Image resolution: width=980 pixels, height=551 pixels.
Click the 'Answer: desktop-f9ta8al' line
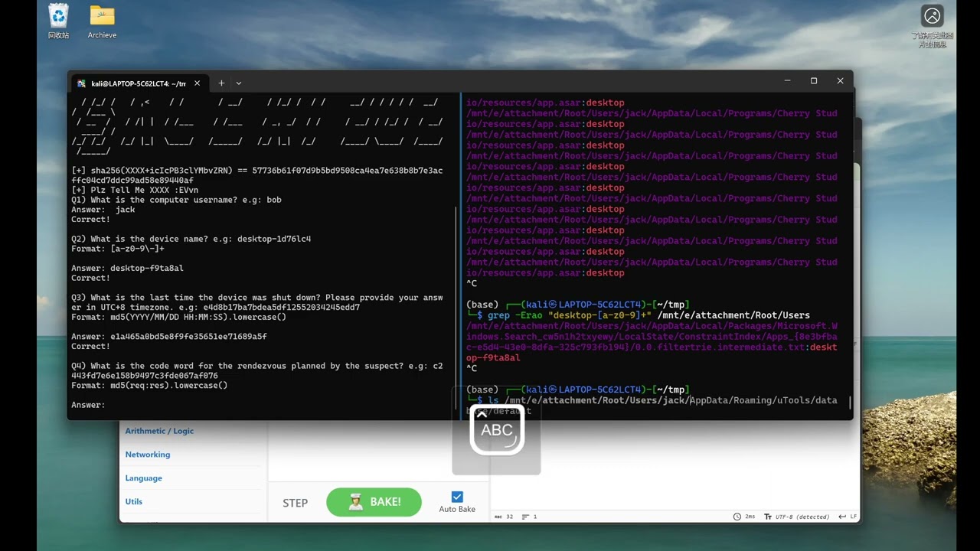coord(127,269)
